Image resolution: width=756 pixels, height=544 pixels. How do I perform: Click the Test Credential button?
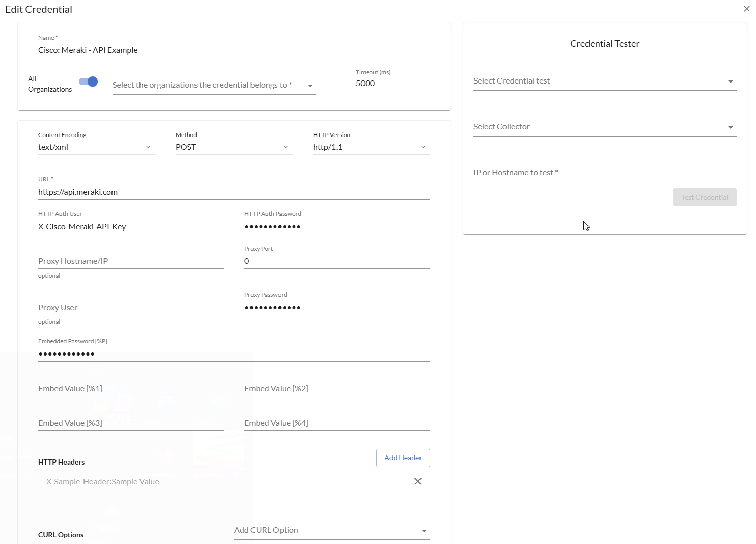(x=704, y=197)
